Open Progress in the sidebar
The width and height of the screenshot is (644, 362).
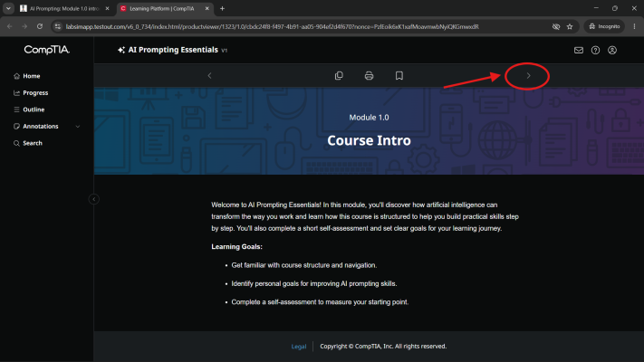coord(35,92)
